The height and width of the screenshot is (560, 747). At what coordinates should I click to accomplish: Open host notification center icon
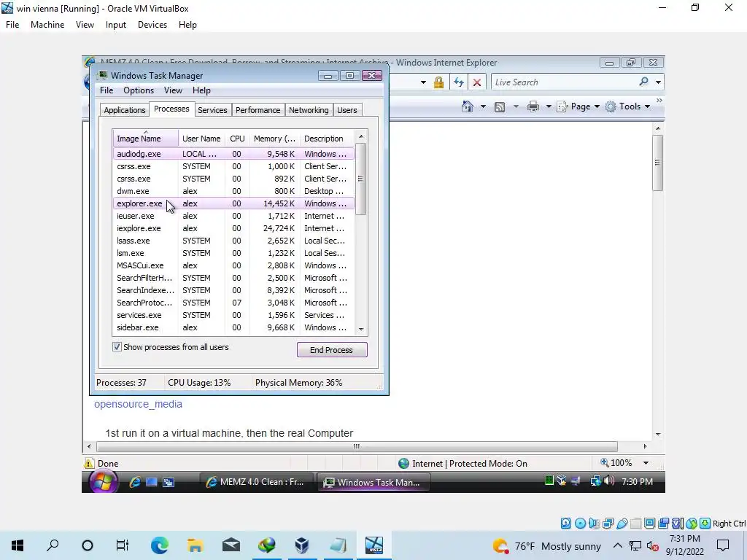click(723, 545)
